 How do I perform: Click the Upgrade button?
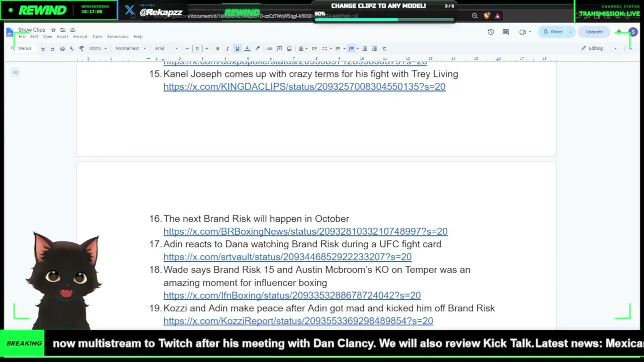pos(594,32)
